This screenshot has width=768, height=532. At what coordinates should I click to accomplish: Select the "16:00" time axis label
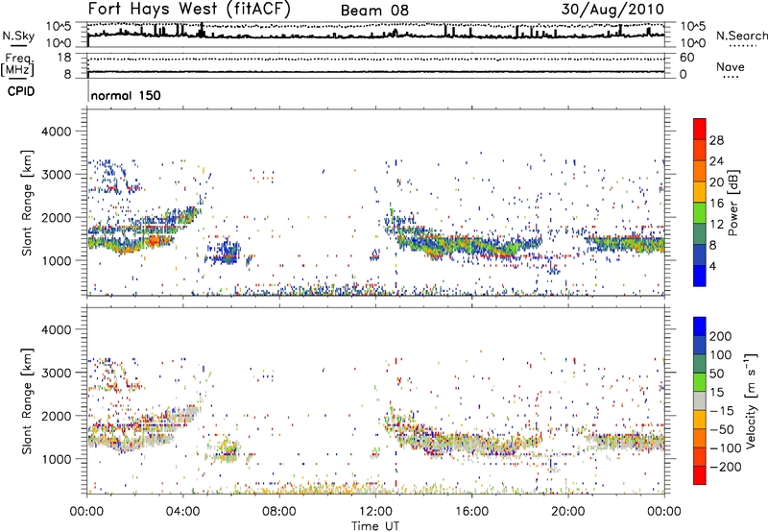pos(471,512)
